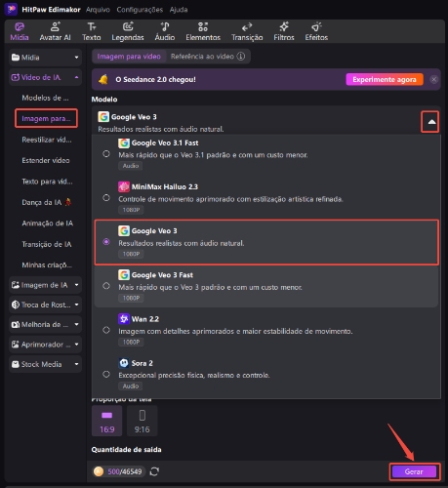Open the Transição tool
This screenshot has width=448, height=488.
click(x=247, y=31)
